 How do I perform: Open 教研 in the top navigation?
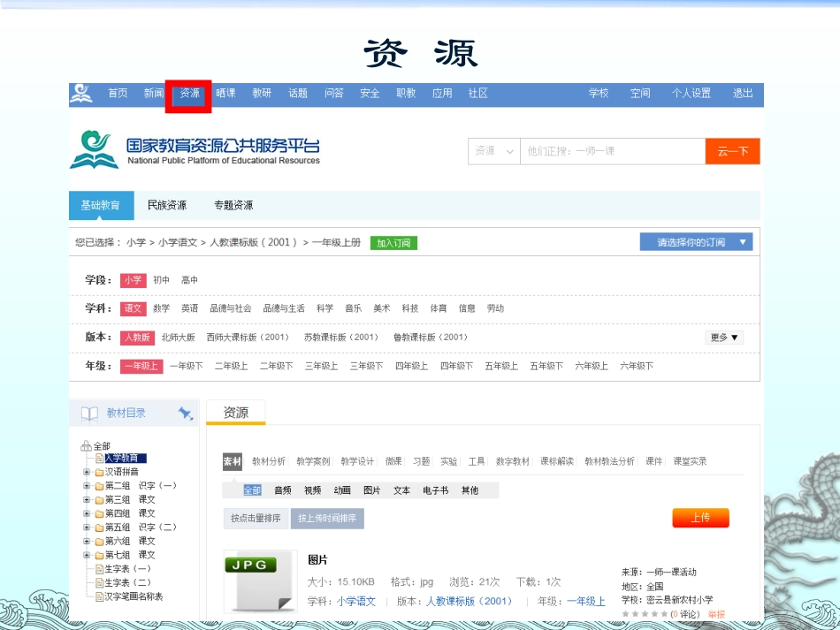[x=262, y=93]
